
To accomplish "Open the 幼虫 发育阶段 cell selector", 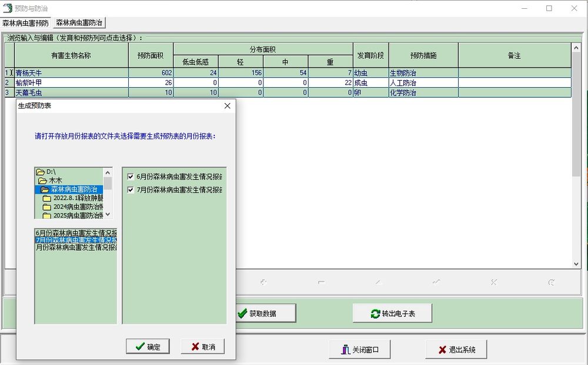I will [371, 73].
